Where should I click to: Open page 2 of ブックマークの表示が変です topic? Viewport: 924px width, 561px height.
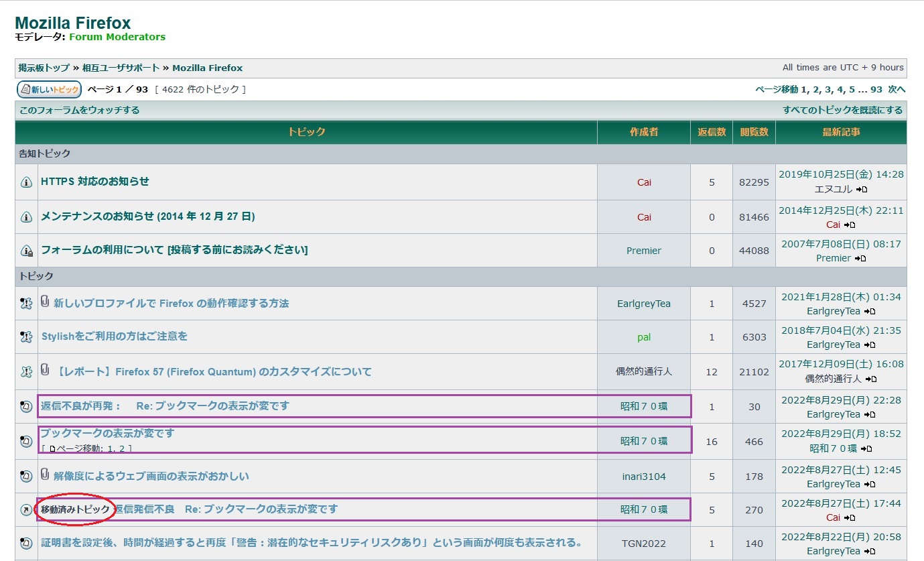123,449
